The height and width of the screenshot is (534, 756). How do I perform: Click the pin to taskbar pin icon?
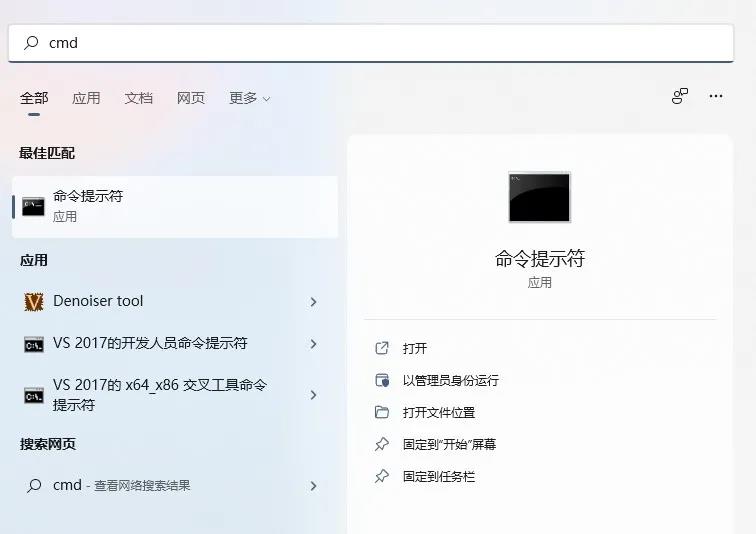(x=381, y=476)
